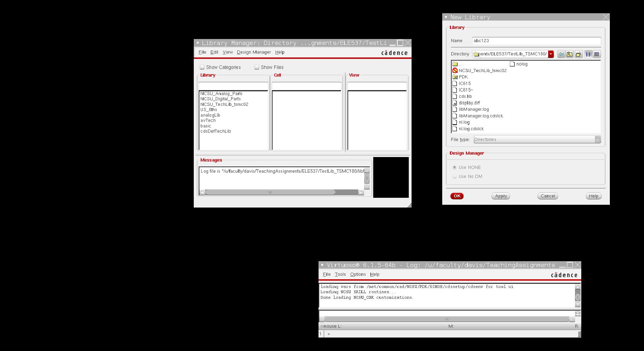The image size is (644, 351).
Task: Select NCSU_Analog_Parts library
Action: click(221, 94)
